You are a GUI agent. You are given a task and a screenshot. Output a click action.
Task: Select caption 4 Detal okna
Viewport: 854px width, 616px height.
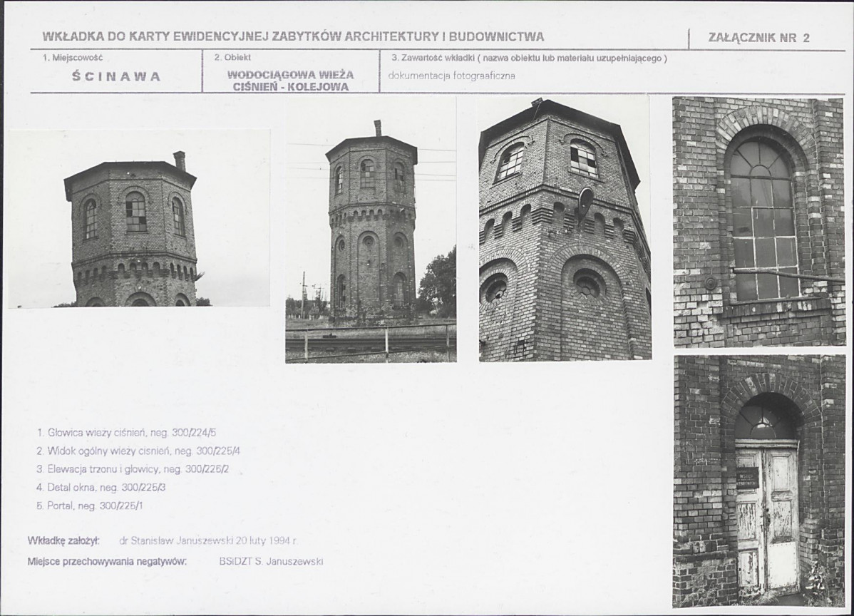pyautogui.click(x=101, y=488)
